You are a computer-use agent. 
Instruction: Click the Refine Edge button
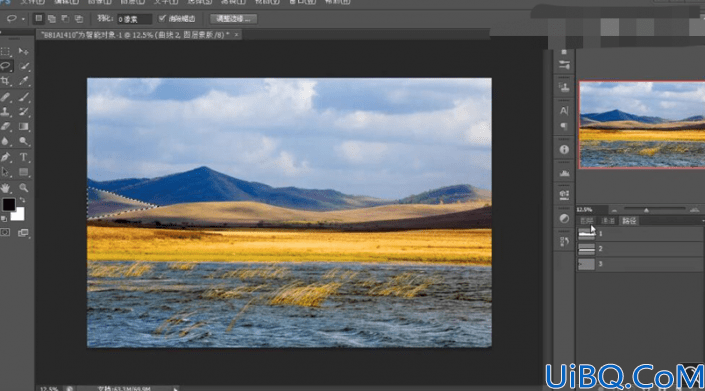(x=233, y=19)
